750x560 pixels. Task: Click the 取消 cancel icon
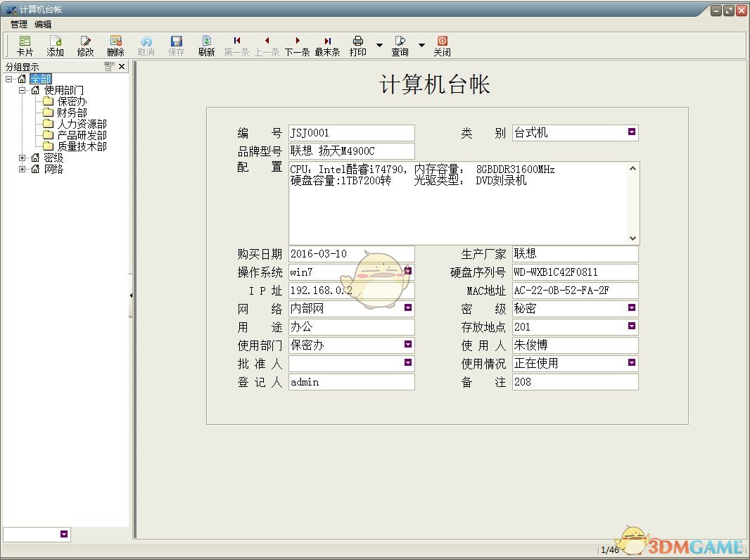(x=146, y=46)
